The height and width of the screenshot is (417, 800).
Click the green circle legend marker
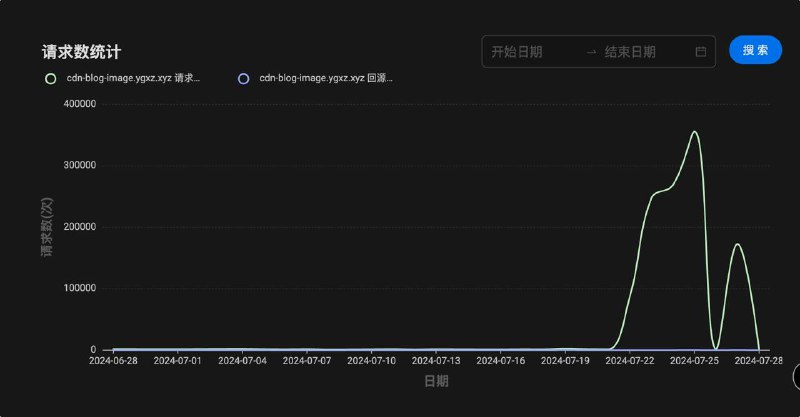coord(51,78)
